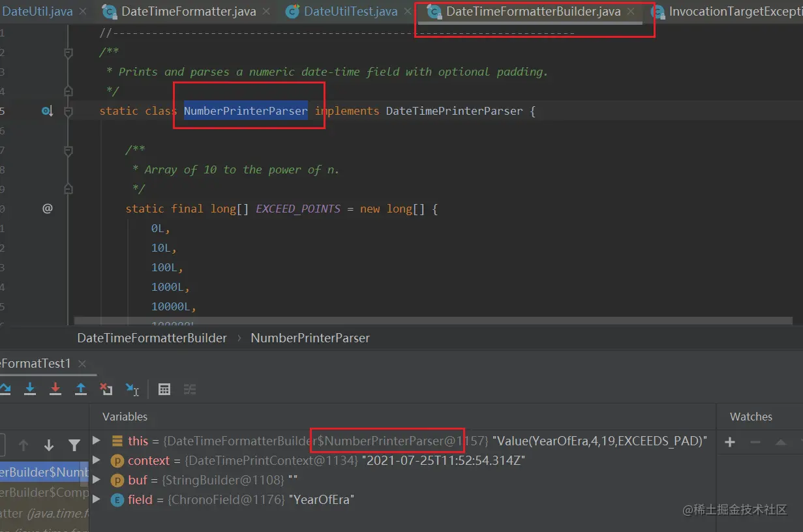Screen dimensions: 803x532
Task: Expand the 'field' variable node
Action: pyautogui.click(x=97, y=499)
